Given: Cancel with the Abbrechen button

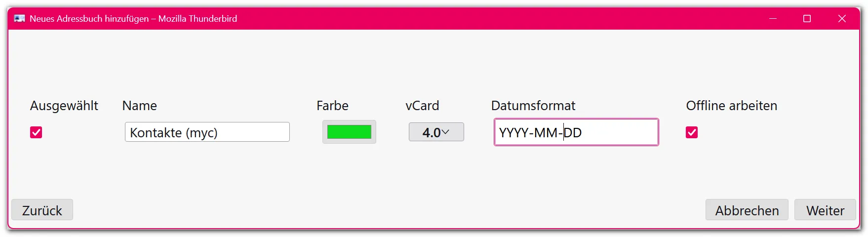Looking at the screenshot, I should [x=747, y=210].
